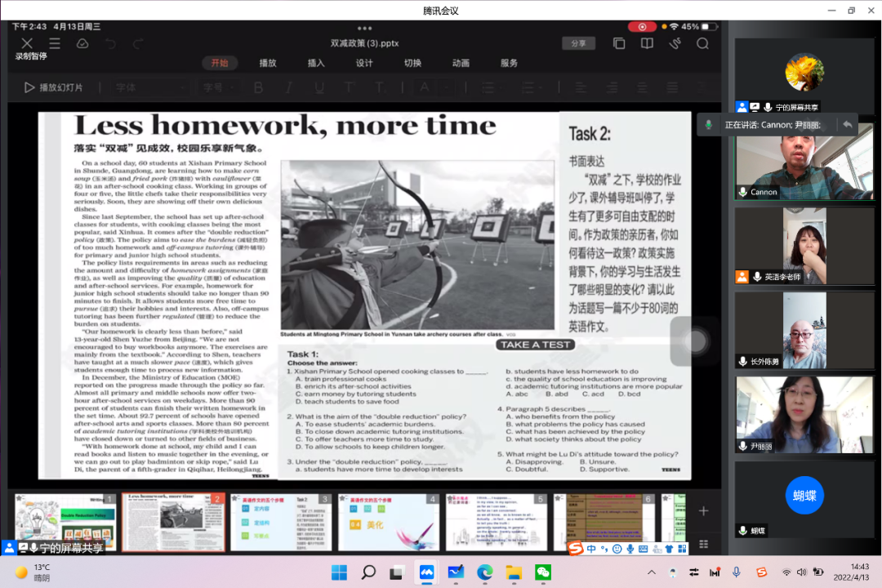Click Sogou emoji smiley icon
This screenshot has width=882, height=588.
617,549
